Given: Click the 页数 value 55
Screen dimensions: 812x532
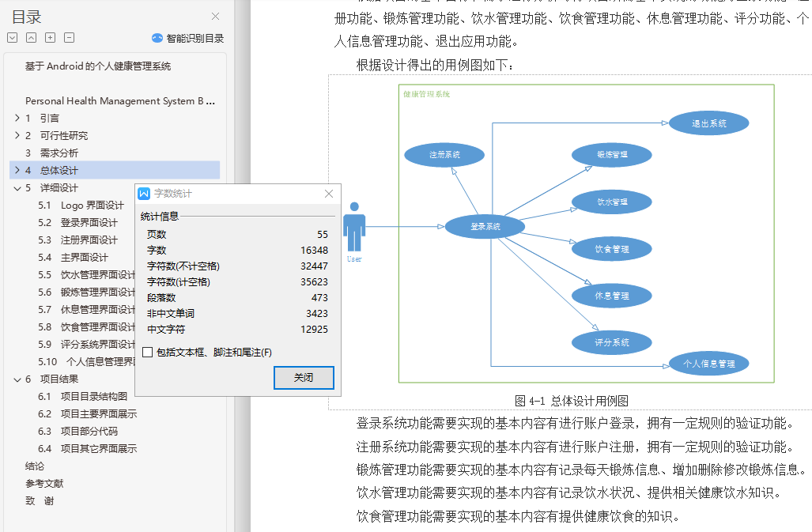Looking at the screenshot, I should 323,235.
